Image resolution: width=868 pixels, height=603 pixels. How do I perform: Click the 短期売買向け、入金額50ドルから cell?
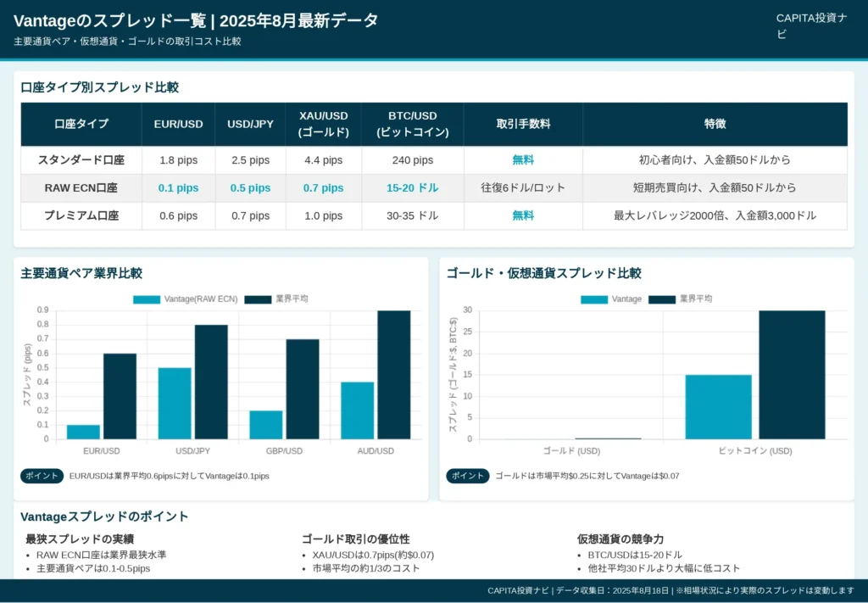click(715, 187)
